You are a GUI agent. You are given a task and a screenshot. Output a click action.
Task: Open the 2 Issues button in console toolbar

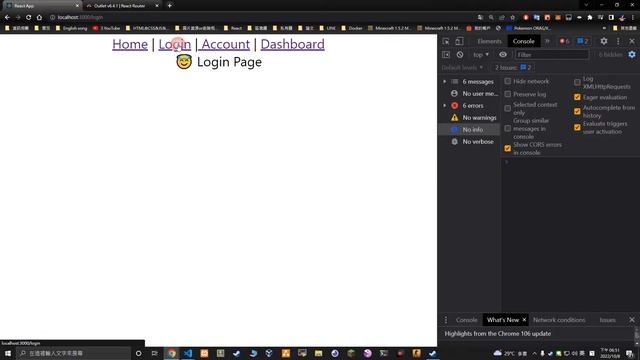click(x=513, y=67)
